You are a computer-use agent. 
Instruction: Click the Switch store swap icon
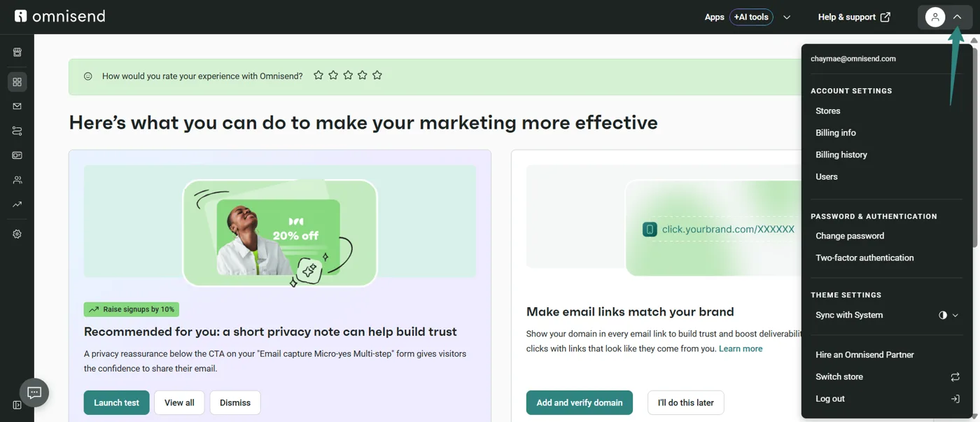click(x=955, y=377)
